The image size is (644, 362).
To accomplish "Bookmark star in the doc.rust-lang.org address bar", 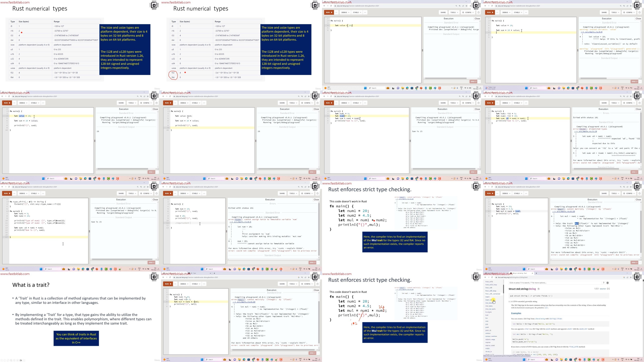I will 631,277.
